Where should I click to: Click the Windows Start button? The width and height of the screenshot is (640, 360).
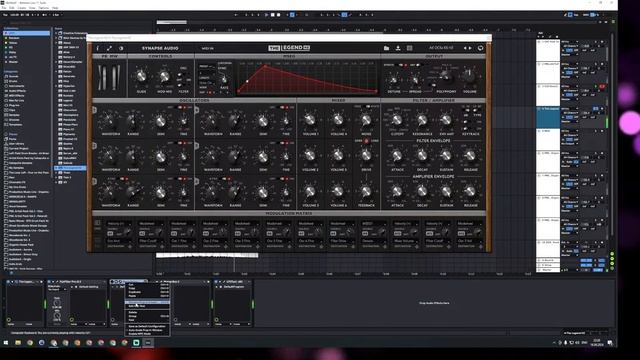tap(6, 343)
